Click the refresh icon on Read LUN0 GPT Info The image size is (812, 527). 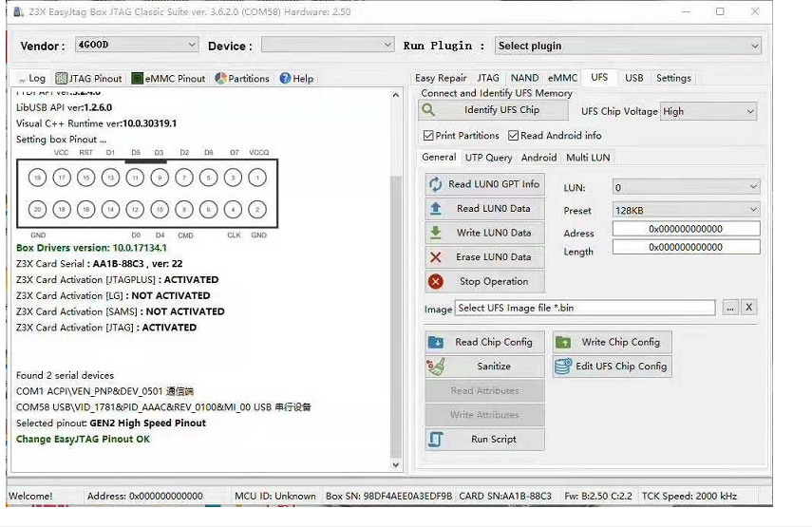(436, 184)
